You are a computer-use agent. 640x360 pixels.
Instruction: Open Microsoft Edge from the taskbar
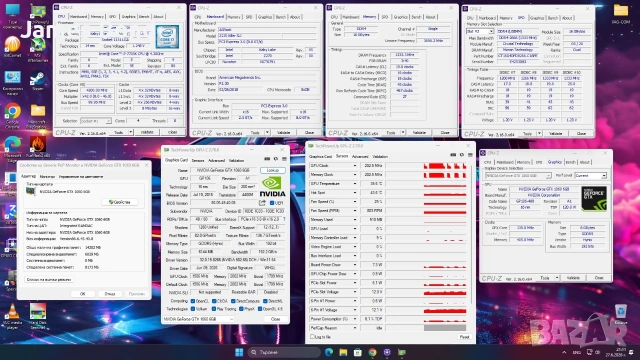[329, 352]
